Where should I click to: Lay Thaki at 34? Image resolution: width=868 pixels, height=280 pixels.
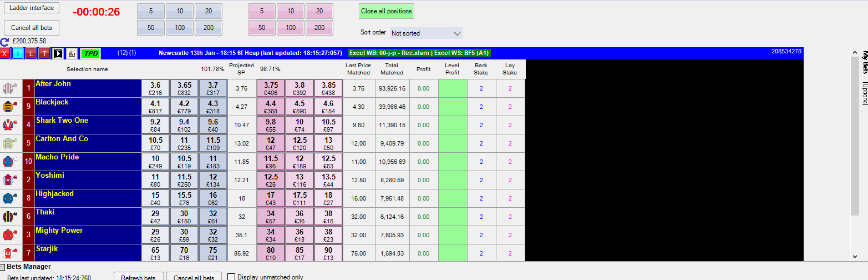[x=271, y=217]
